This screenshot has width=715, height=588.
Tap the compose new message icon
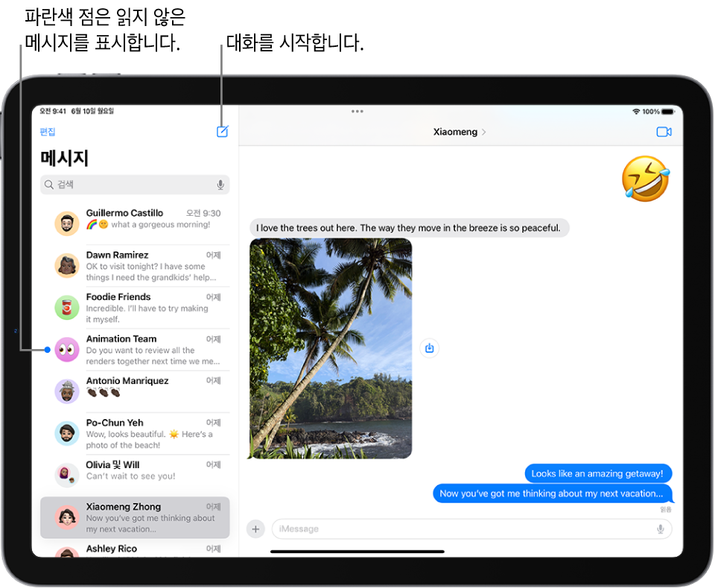tap(222, 131)
